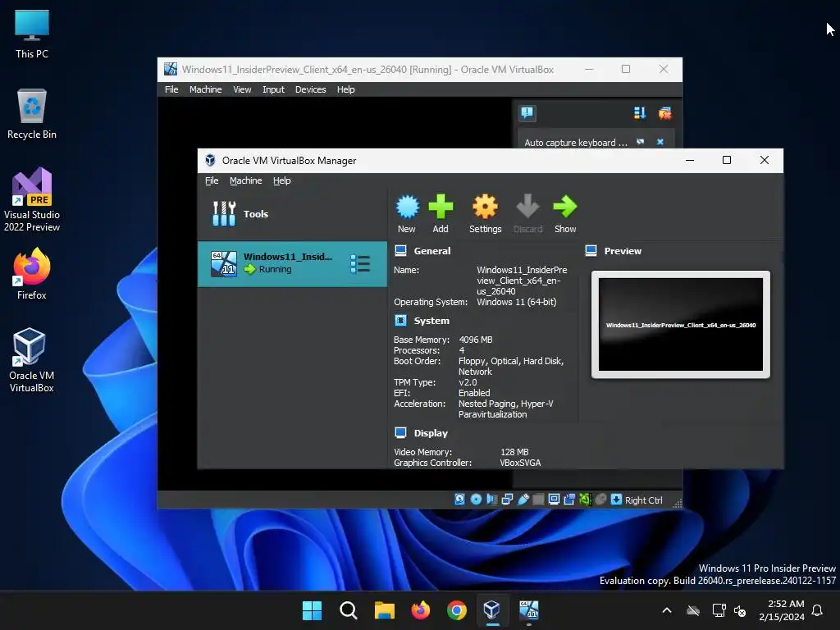This screenshot has width=840, height=630.
Task: Open Help menu in running VM window
Action: tap(345, 89)
